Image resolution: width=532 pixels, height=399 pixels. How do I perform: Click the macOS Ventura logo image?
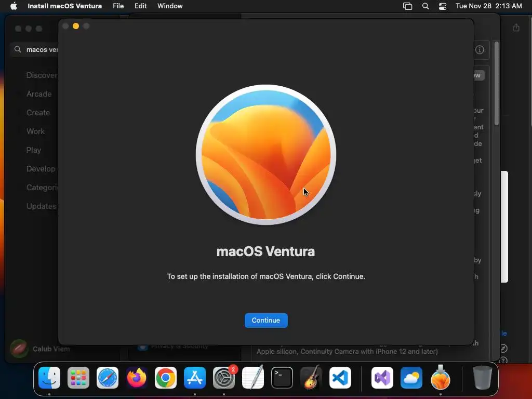pos(266,155)
